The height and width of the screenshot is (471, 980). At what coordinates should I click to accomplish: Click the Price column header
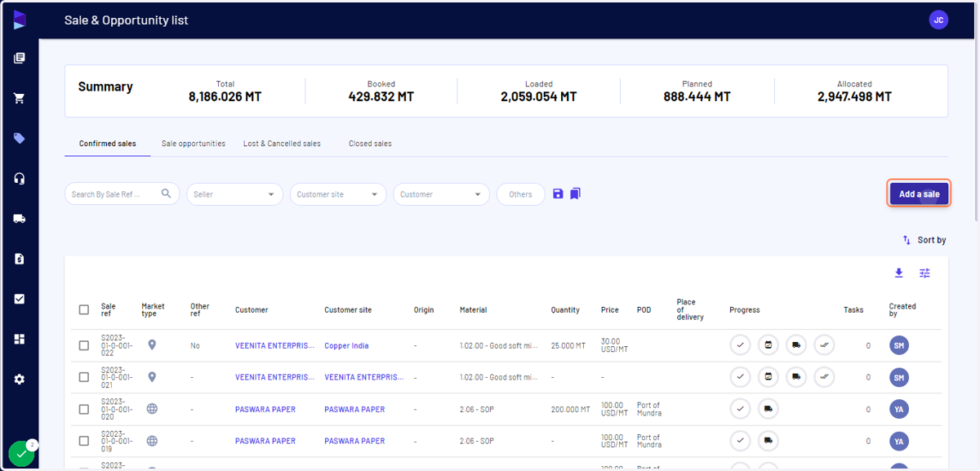[x=609, y=310]
